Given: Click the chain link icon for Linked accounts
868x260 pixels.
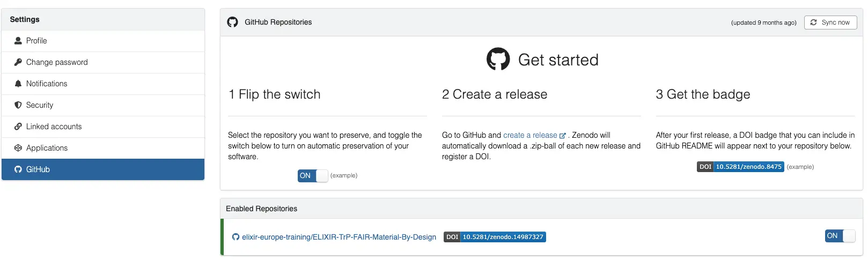Looking at the screenshot, I should point(18,127).
